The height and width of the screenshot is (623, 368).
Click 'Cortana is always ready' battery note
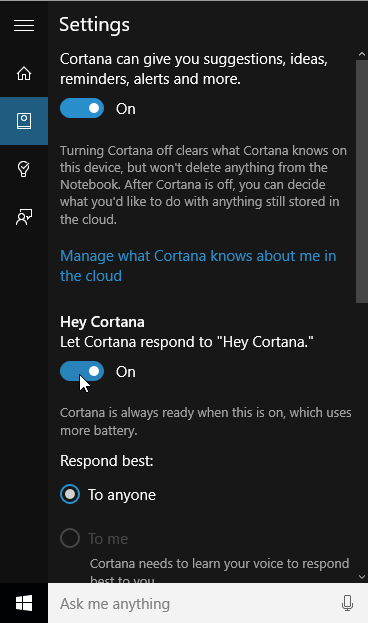tap(205, 421)
